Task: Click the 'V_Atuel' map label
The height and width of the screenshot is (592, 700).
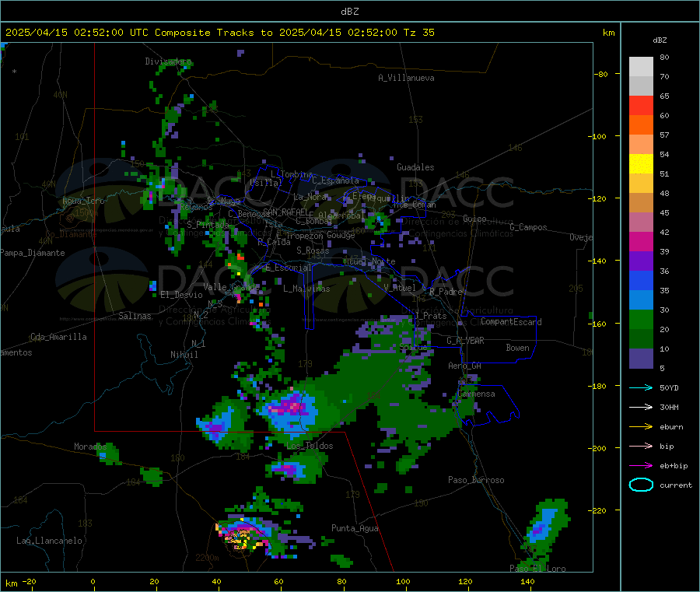Action: point(400,288)
